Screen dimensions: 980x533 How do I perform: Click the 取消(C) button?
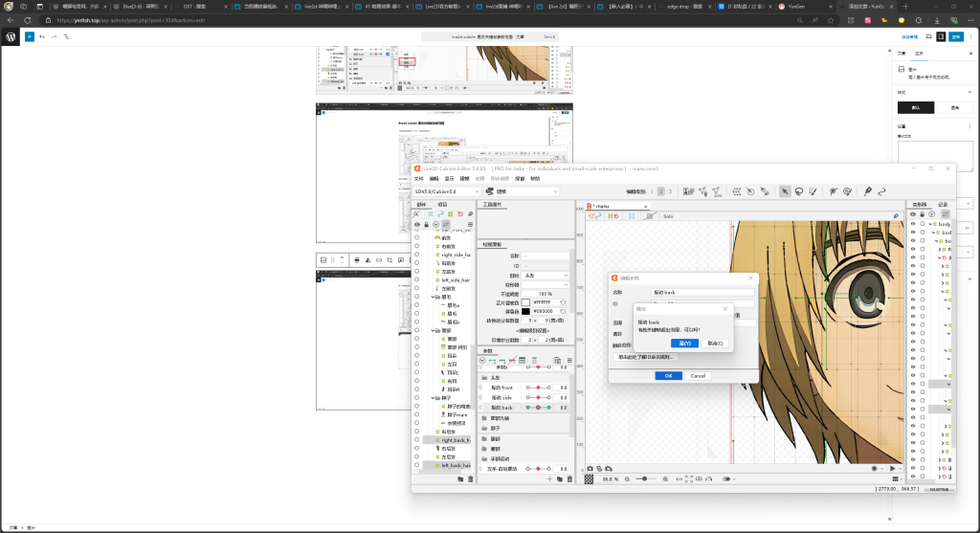click(x=715, y=343)
